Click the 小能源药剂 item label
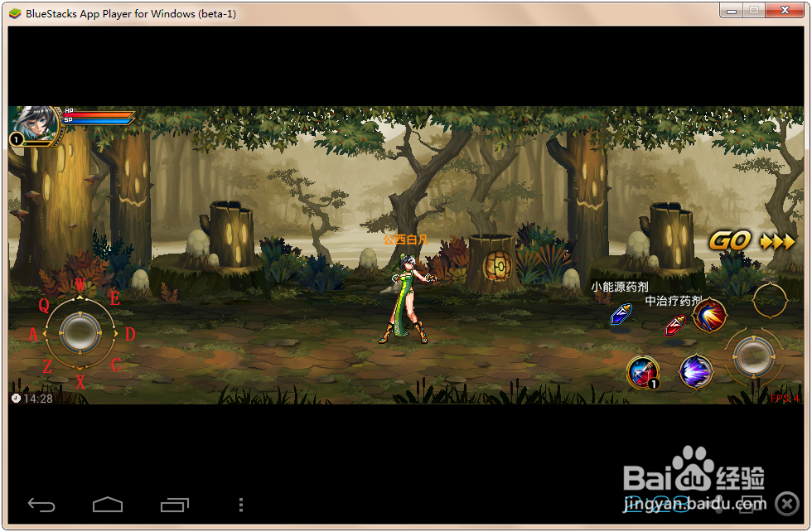Screen dimensions: 812x532 tap(620, 287)
